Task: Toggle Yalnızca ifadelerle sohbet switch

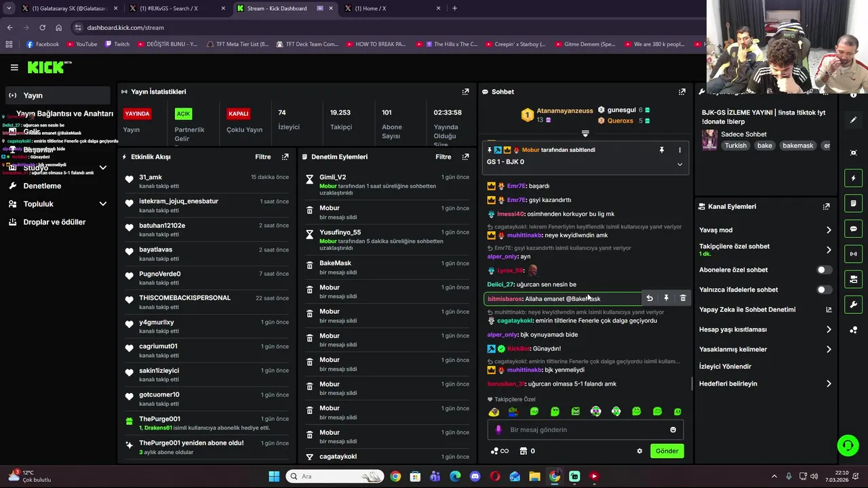Action: click(824, 289)
